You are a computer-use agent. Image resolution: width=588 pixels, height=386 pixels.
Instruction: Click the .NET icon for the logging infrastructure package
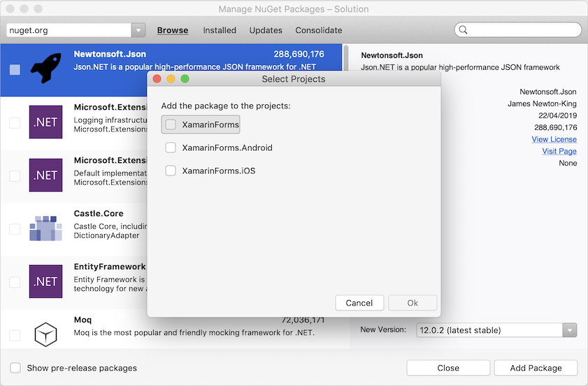coord(45,122)
